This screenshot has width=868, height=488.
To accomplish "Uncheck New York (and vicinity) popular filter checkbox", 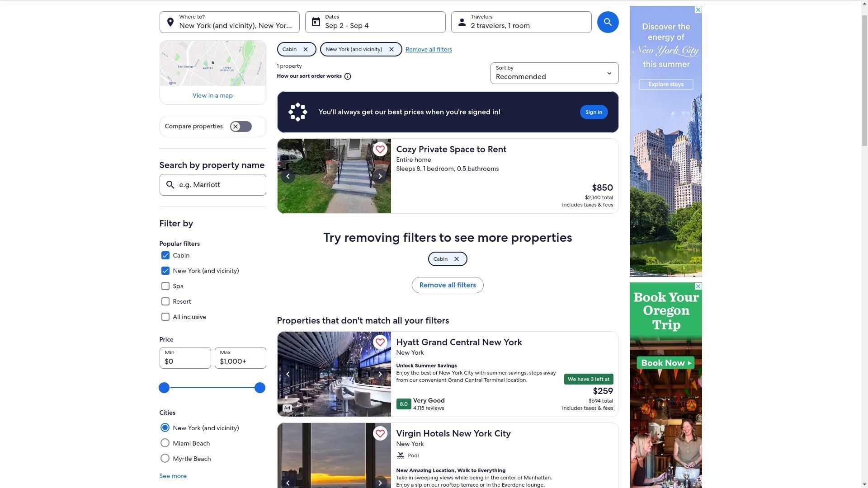I will pyautogui.click(x=165, y=271).
